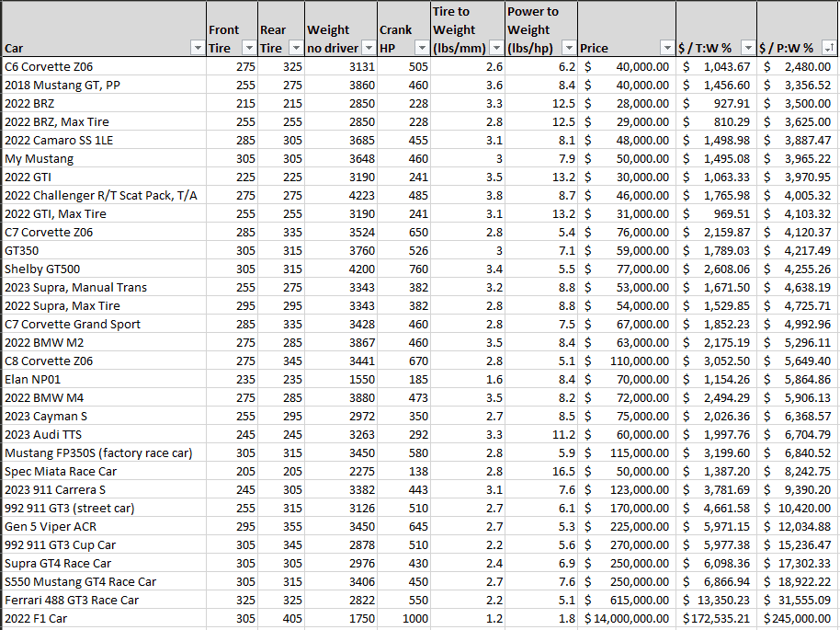Select the 2022 GTI, Max Tire cell
840x630 pixels.
pyautogui.click(x=104, y=214)
